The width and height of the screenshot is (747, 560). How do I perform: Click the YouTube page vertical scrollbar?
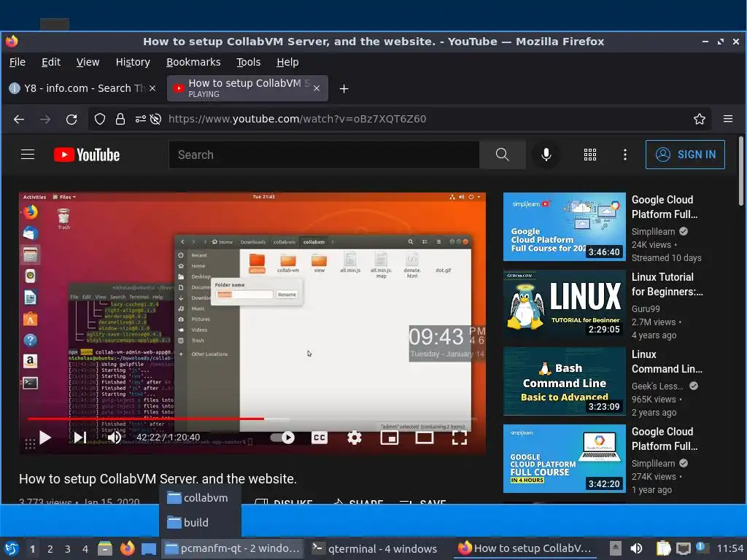tap(741, 171)
